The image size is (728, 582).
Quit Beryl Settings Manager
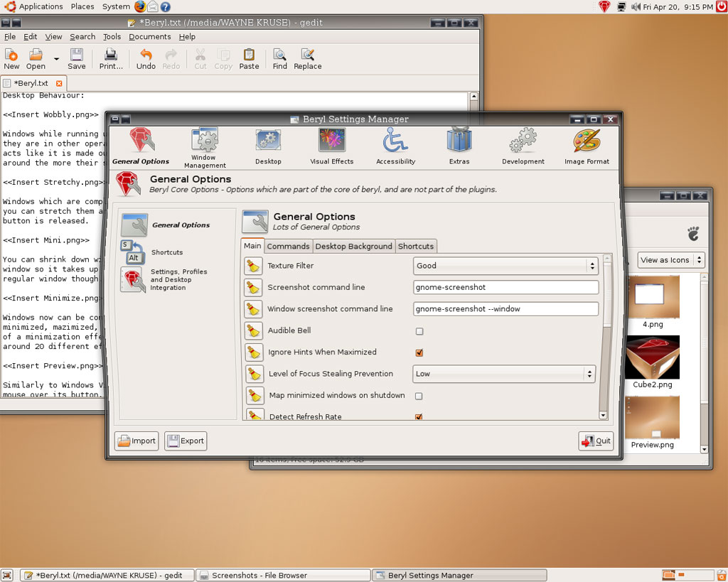[x=596, y=441]
